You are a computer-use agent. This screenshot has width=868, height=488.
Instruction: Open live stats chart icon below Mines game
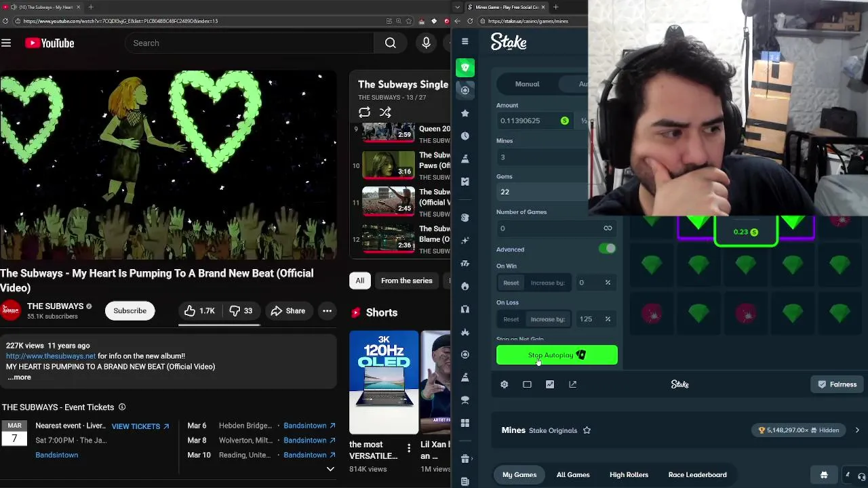pyautogui.click(x=550, y=384)
